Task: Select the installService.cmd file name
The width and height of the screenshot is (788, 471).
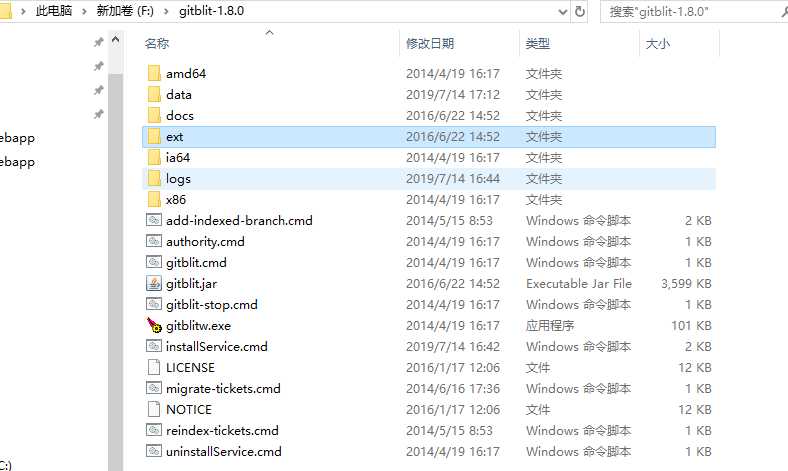Action: click(217, 347)
